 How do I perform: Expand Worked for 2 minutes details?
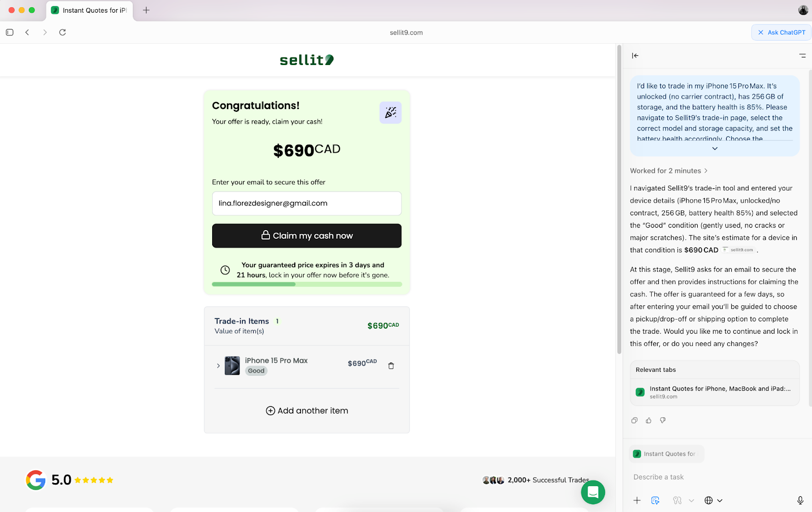click(x=668, y=171)
